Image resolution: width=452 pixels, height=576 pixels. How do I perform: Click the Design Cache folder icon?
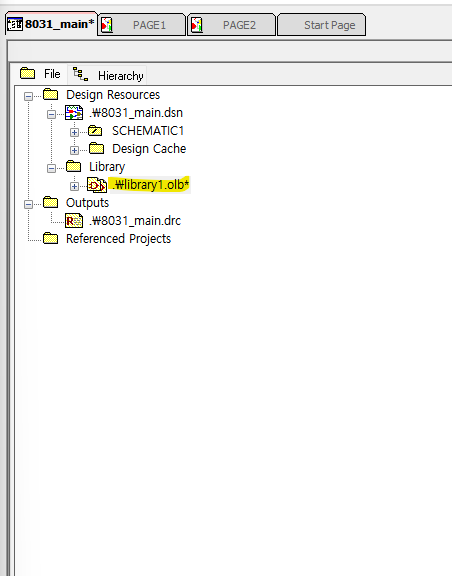(96, 148)
